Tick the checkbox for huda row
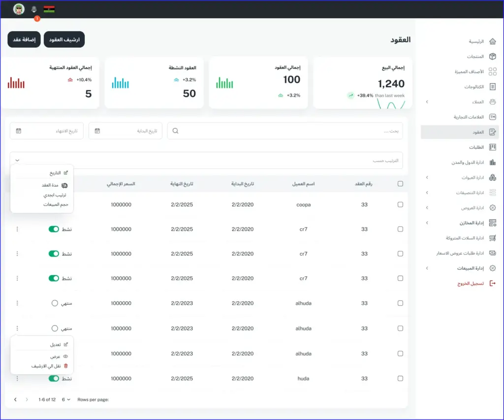This screenshot has height=420, width=504. [x=400, y=379]
